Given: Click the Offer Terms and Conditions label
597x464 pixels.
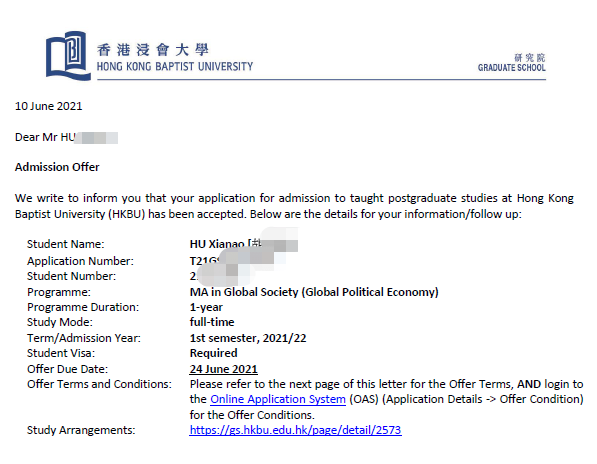Looking at the screenshot, I should [x=99, y=384].
